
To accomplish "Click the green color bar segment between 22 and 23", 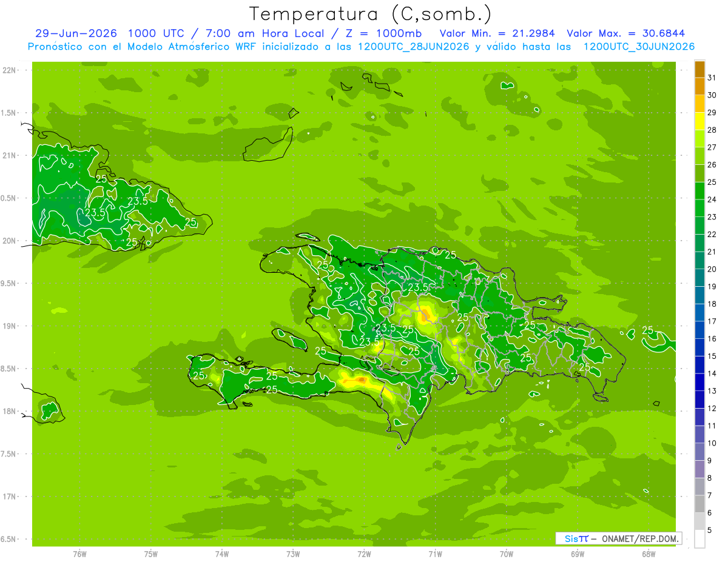I will [700, 226].
